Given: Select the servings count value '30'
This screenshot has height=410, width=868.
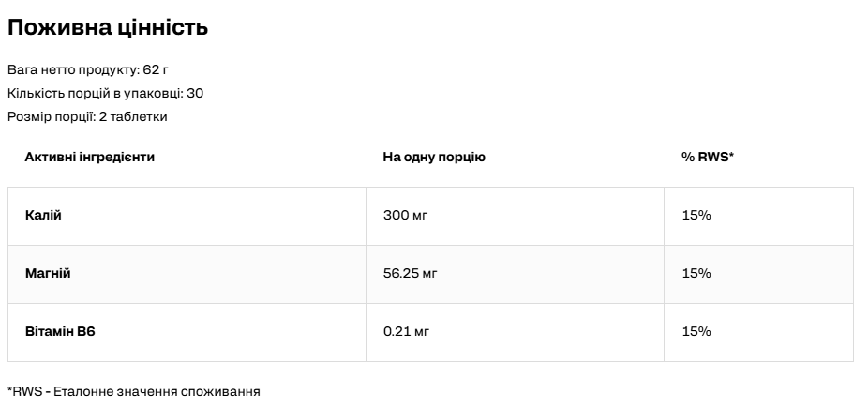Looking at the screenshot, I should (196, 93).
